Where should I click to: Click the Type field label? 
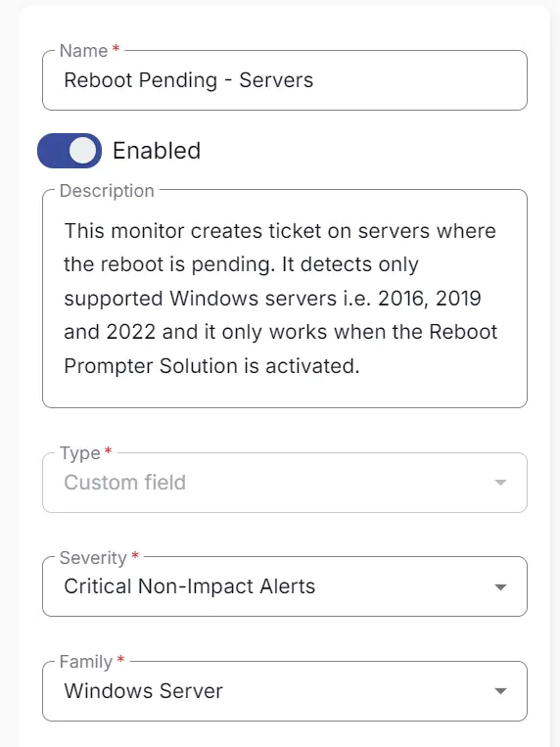[79, 453]
